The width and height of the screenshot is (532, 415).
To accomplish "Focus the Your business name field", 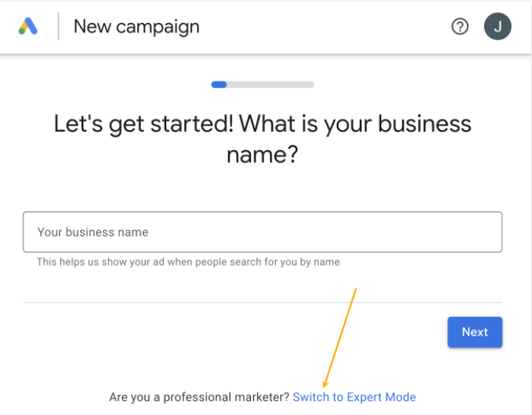I will pos(263,232).
